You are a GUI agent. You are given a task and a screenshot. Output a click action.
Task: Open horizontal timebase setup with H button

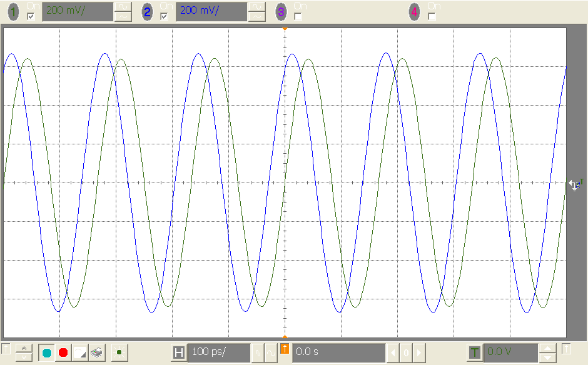pos(178,352)
